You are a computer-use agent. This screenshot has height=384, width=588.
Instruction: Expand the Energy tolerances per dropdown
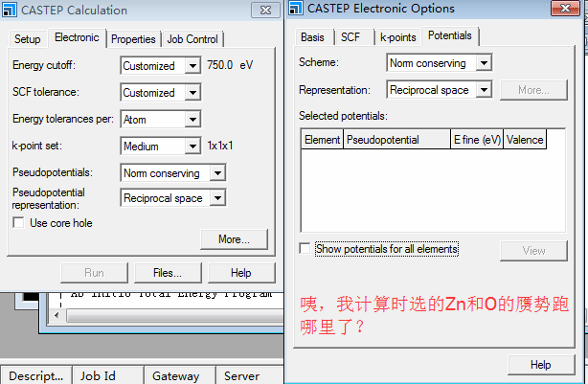pos(192,120)
